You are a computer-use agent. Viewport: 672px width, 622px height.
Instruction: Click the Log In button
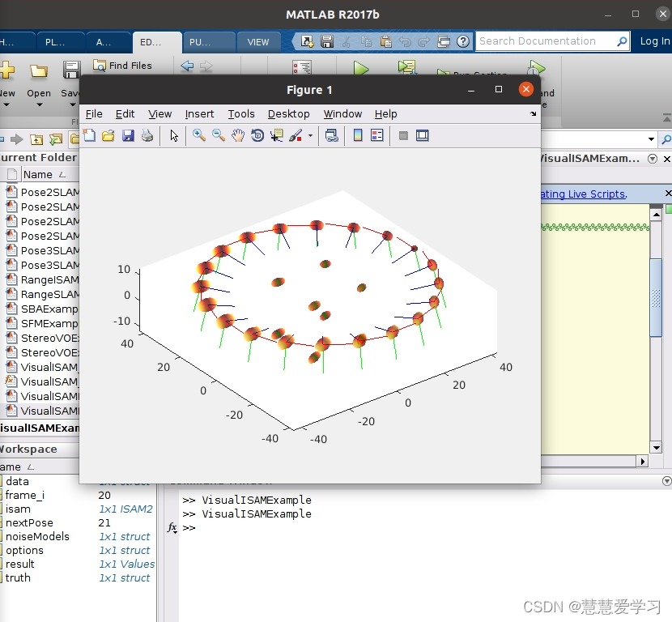pyautogui.click(x=655, y=40)
